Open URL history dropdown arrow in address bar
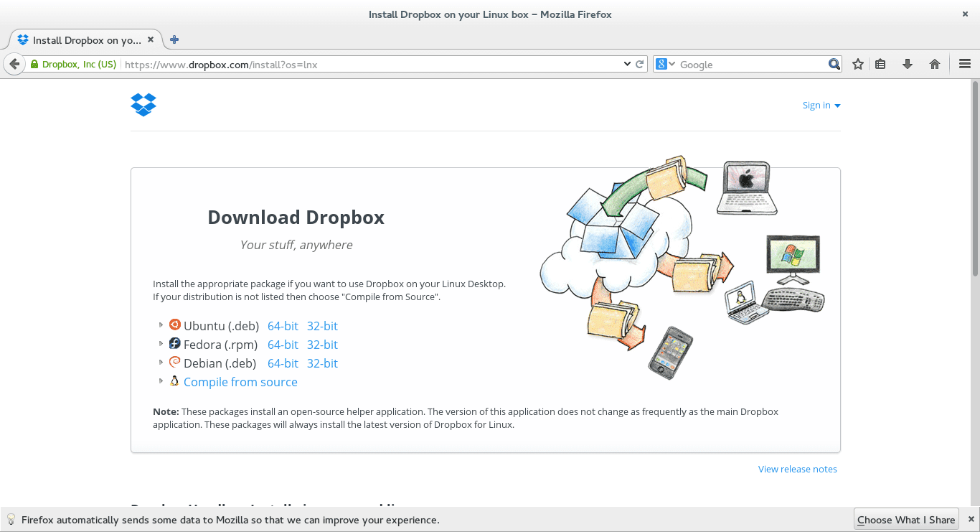The height and width of the screenshot is (532, 980). tap(628, 64)
